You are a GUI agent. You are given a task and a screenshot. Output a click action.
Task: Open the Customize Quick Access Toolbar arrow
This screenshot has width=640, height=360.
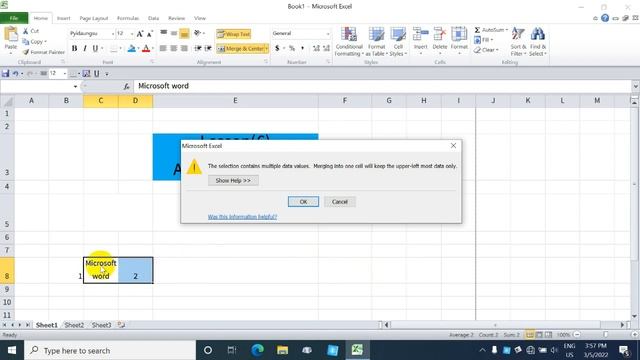pyautogui.click(x=107, y=74)
